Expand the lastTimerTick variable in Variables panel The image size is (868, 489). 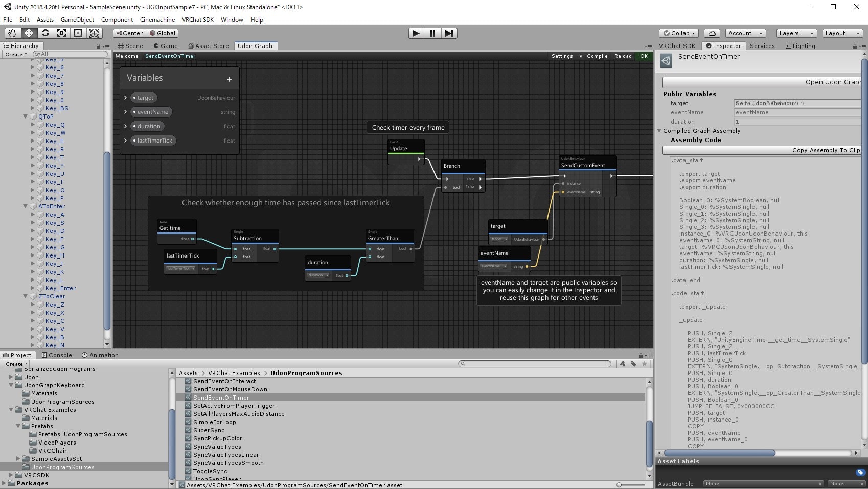[x=126, y=141]
